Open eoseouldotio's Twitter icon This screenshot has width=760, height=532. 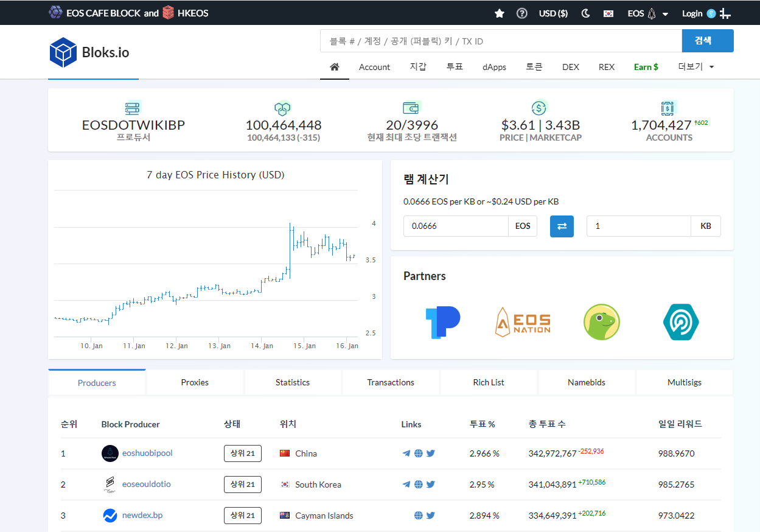[x=431, y=484]
